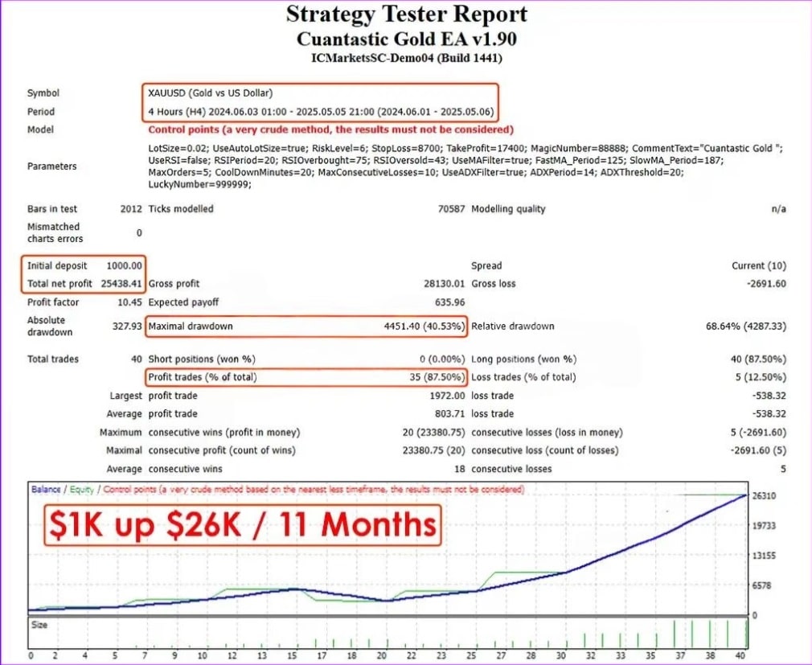Click the "Size" label in lower chart

click(x=39, y=625)
